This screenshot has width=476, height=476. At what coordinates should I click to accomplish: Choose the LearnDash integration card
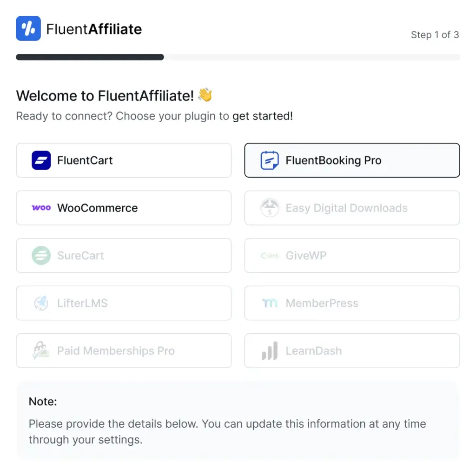352,350
